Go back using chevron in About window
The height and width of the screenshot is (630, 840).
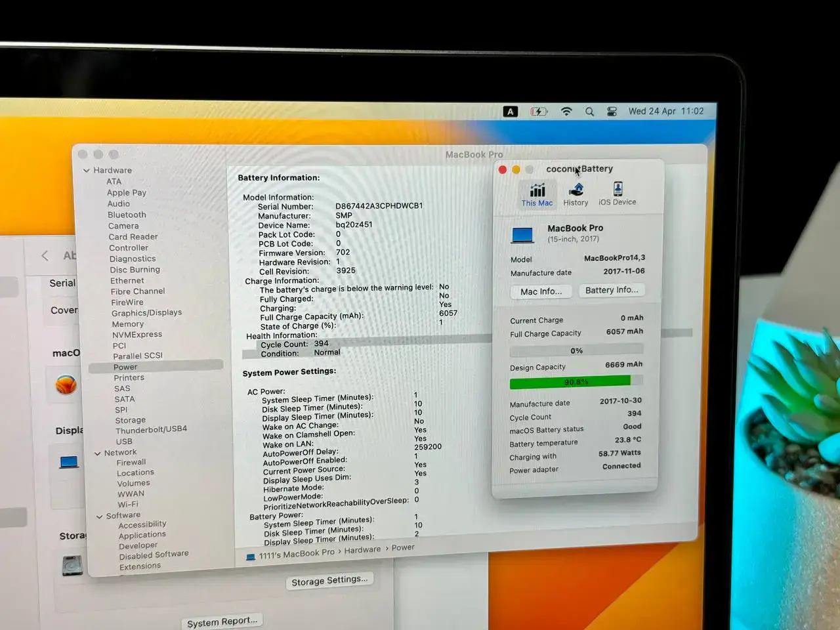click(x=45, y=256)
